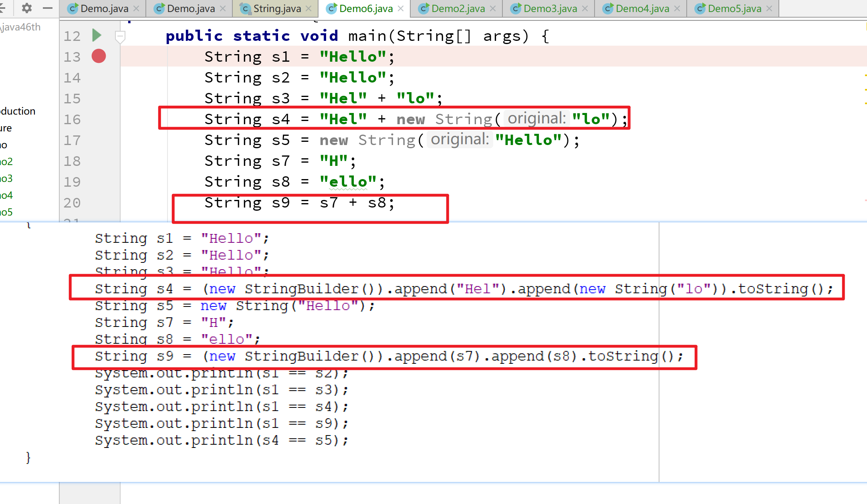This screenshot has height=504, width=867.
Task: Close the Demo6.java editor tab
Action: click(x=401, y=8)
